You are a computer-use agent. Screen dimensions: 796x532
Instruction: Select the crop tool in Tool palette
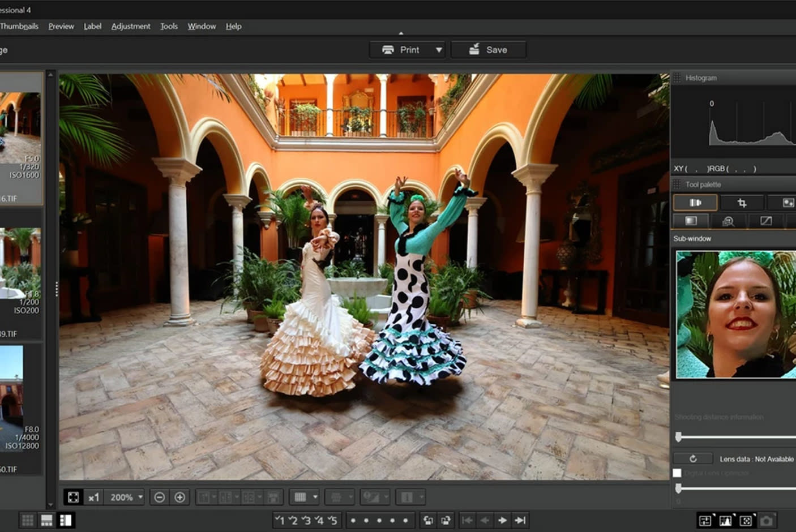coord(742,203)
